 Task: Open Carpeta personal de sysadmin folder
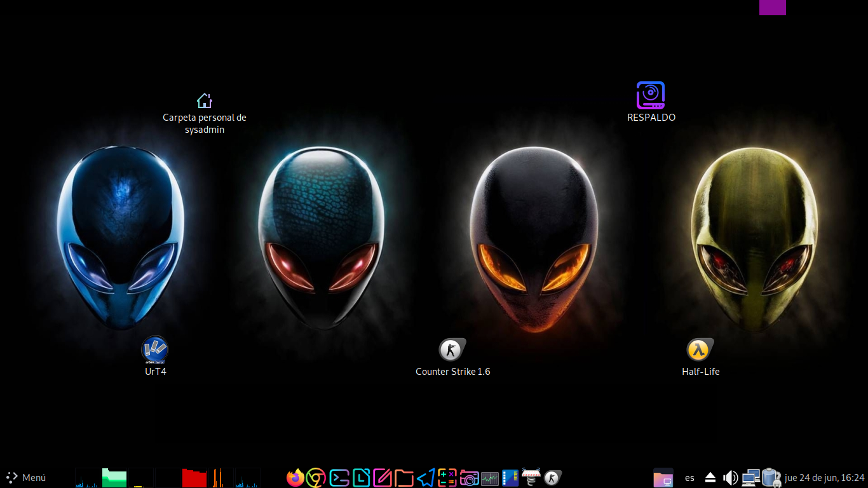[x=204, y=101]
